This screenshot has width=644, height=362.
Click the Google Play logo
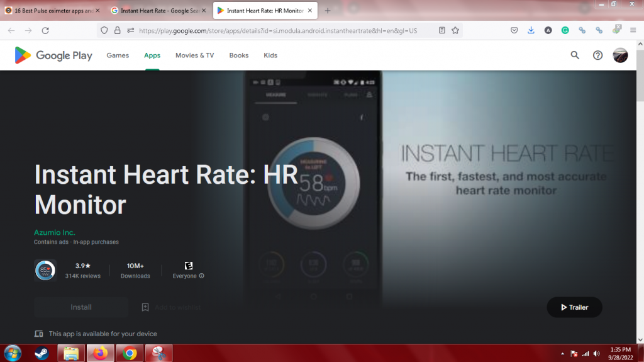coord(53,55)
